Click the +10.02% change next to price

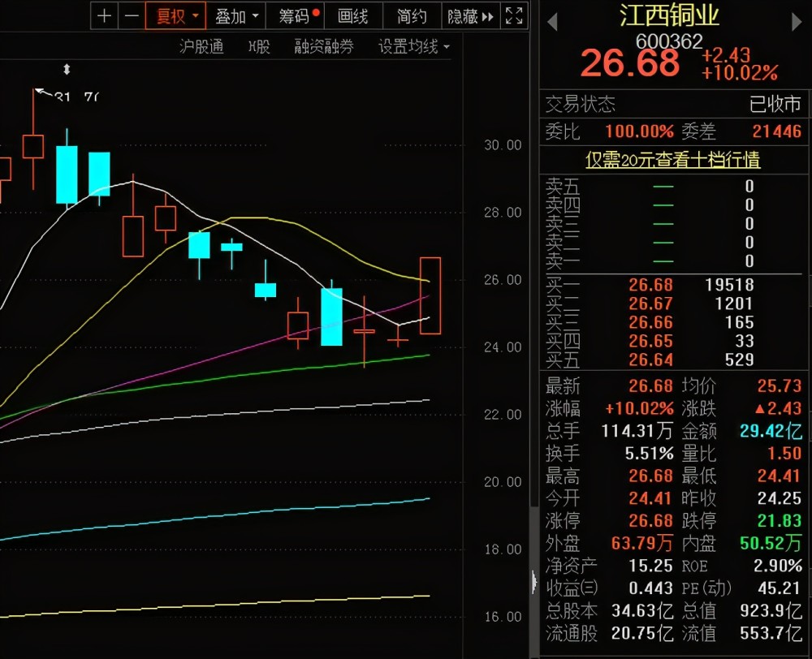point(740,73)
